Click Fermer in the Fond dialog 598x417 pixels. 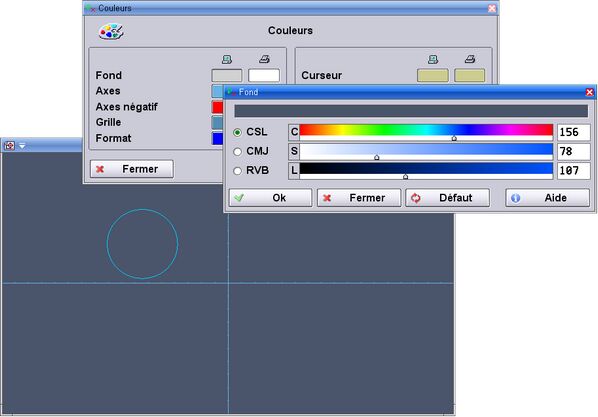pos(359,198)
